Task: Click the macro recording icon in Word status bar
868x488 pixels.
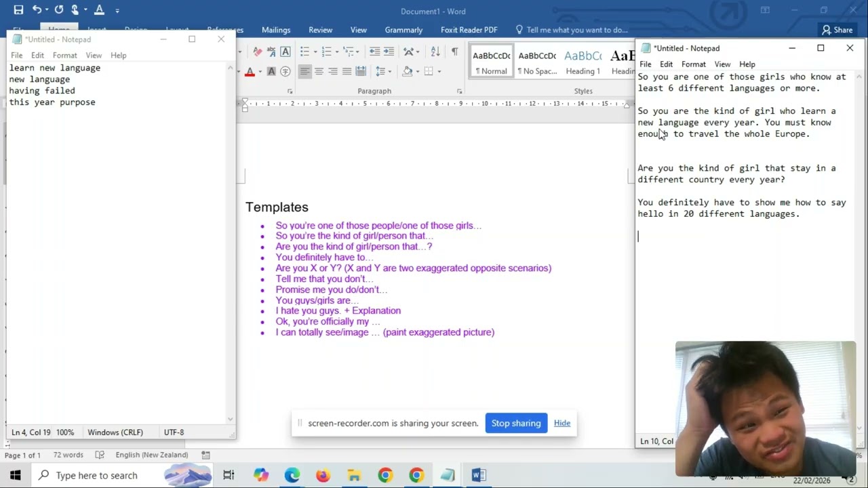Action: pos(206,455)
